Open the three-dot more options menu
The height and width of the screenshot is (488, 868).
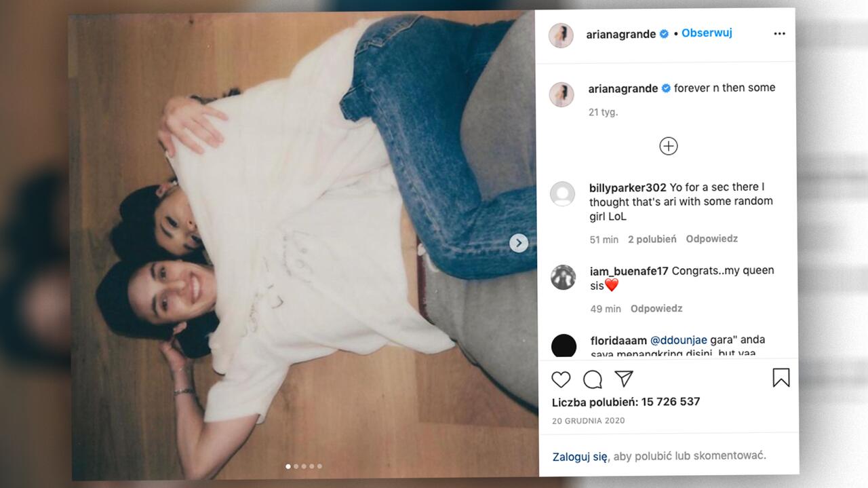(x=779, y=33)
